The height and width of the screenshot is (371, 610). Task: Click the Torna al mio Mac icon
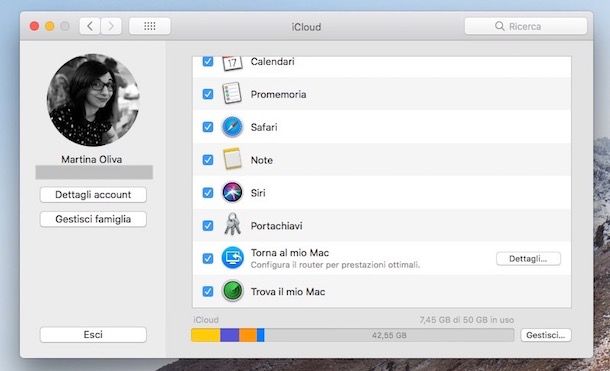point(233,258)
